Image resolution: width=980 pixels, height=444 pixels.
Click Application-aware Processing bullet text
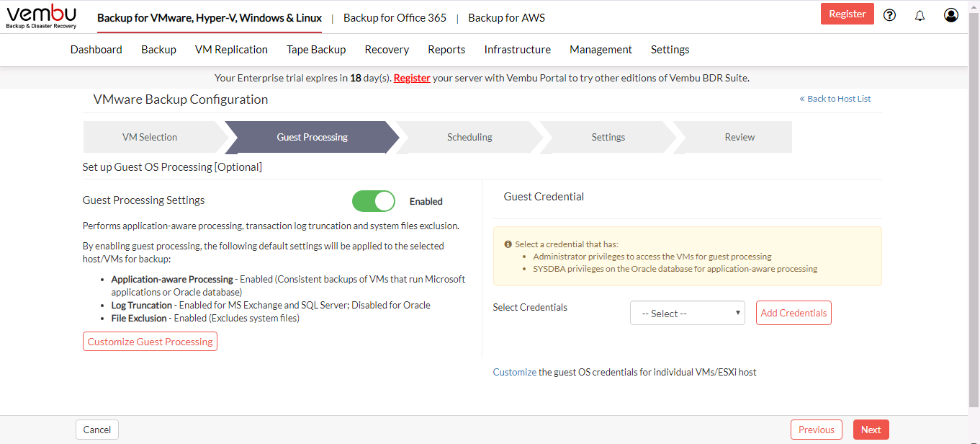(288, 285)
